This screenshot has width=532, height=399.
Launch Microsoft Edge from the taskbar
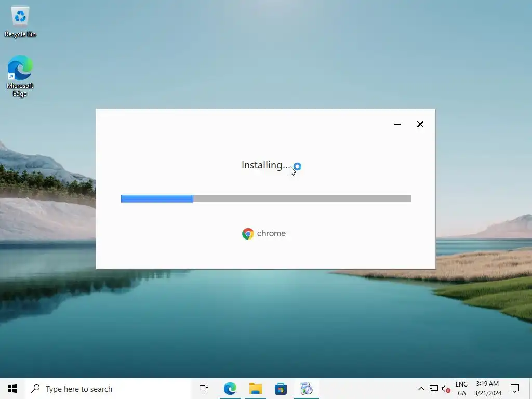230,389
